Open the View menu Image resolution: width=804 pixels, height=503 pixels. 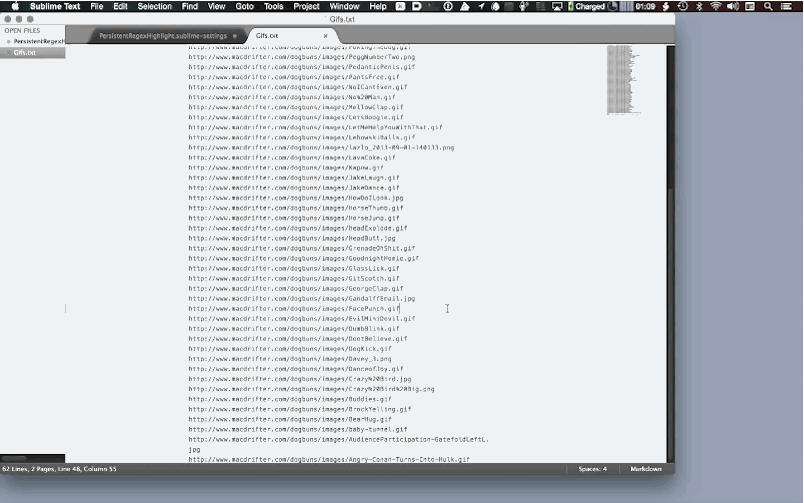tap(216, 6)
